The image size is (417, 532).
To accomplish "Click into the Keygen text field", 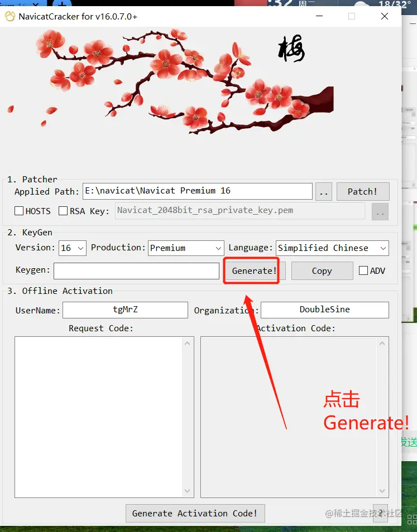I will [136, 271].
